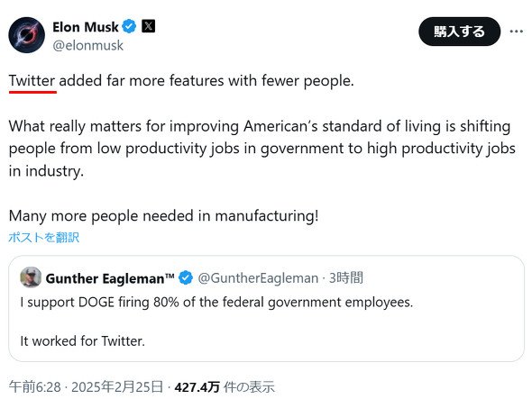The width and height of the screenshot is (532, 399).
Task: Translate post via ポストを翻訳 link
Action: coord(44,237)
